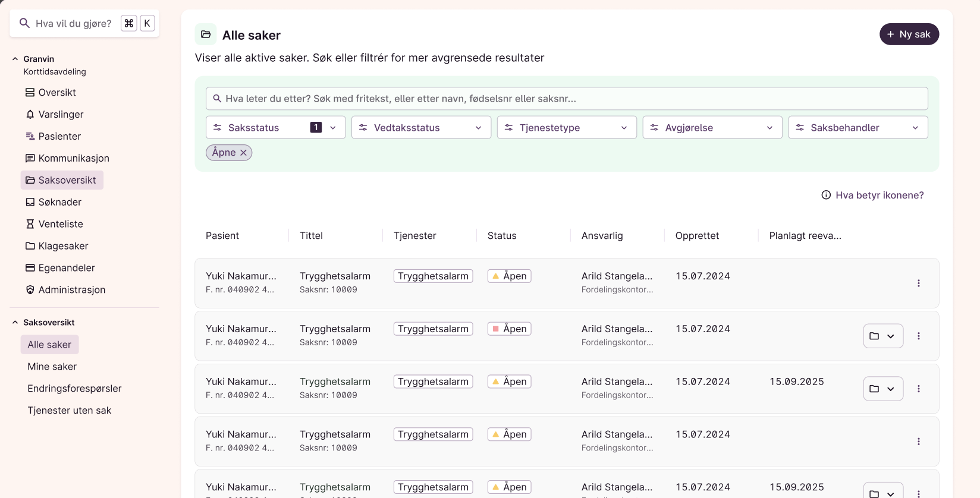Image resolution: width=980 pixels, height=498 pixels.
Task: Click the hourglass icon for Venteliste
Action: (30, 224)
